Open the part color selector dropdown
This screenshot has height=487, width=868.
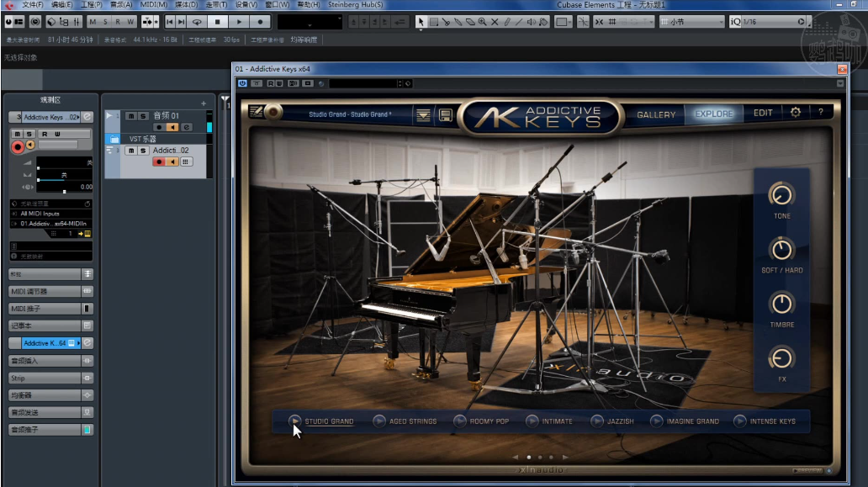point(564,22)
